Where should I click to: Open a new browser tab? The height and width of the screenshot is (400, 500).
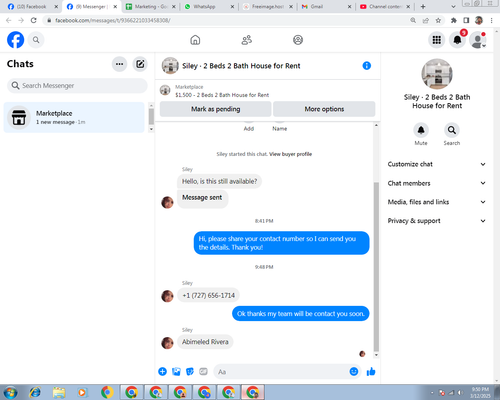pos(423,6)
